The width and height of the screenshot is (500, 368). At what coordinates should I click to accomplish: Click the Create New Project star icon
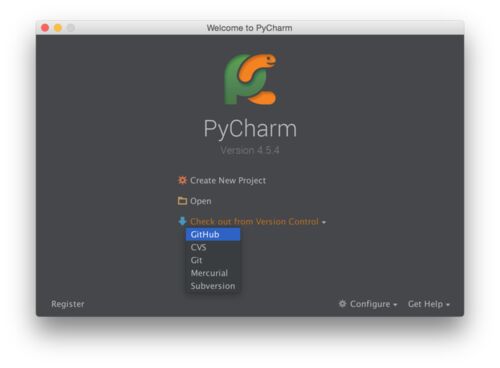(x=182, y=180)
